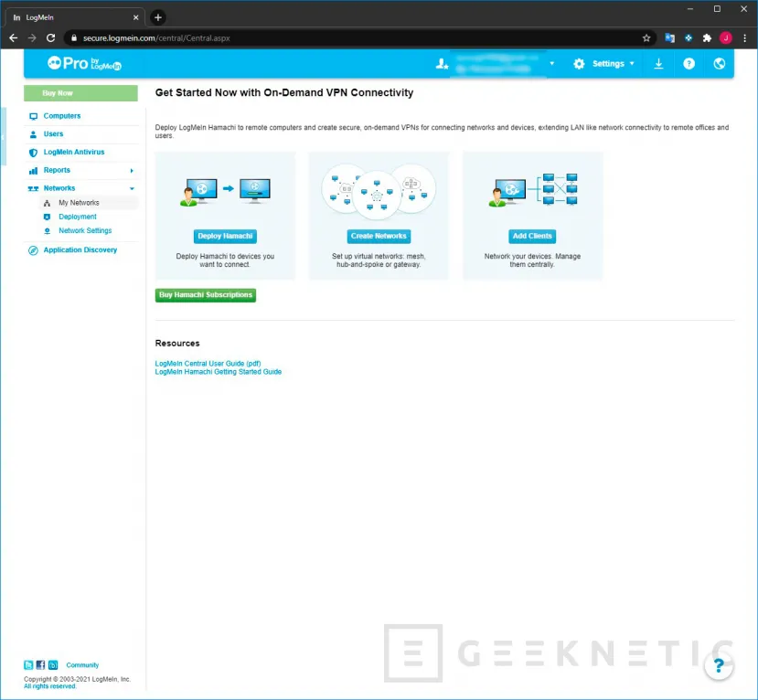Click the globe language icon
Screen dimensions: 758x700
720,64
